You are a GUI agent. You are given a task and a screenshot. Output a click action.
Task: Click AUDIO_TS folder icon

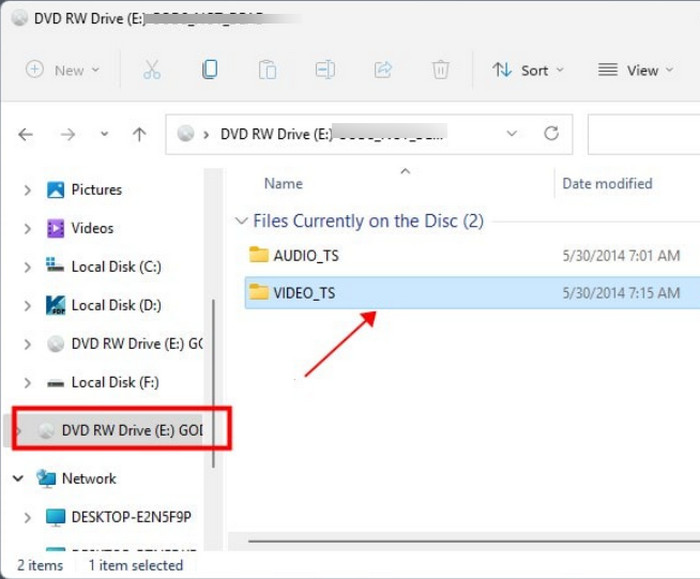click(258, 254)
